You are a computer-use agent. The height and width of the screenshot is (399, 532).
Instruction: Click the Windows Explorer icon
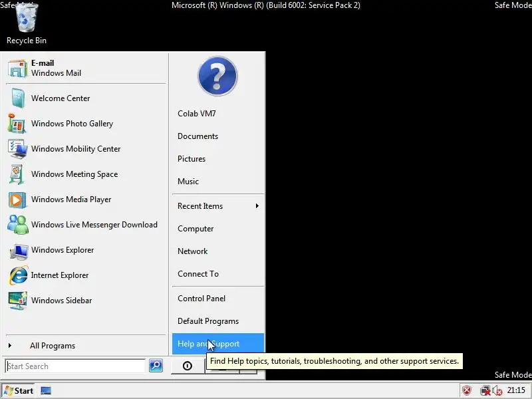click(19, 251)
